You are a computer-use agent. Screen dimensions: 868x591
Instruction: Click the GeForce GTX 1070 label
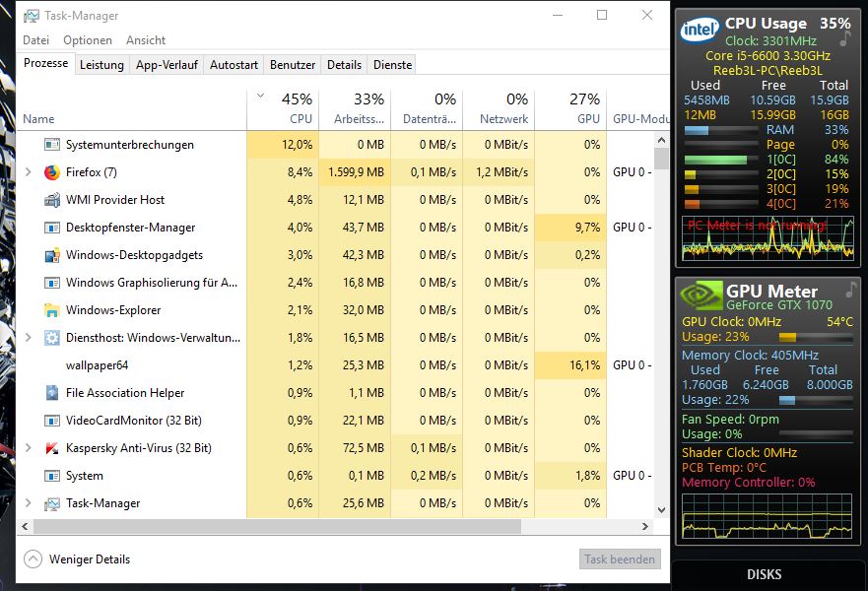pos(779,305)
